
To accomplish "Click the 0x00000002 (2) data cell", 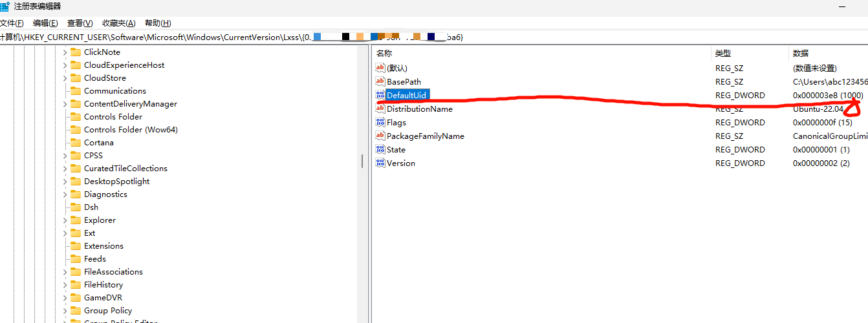I will [x=821, y=163].
